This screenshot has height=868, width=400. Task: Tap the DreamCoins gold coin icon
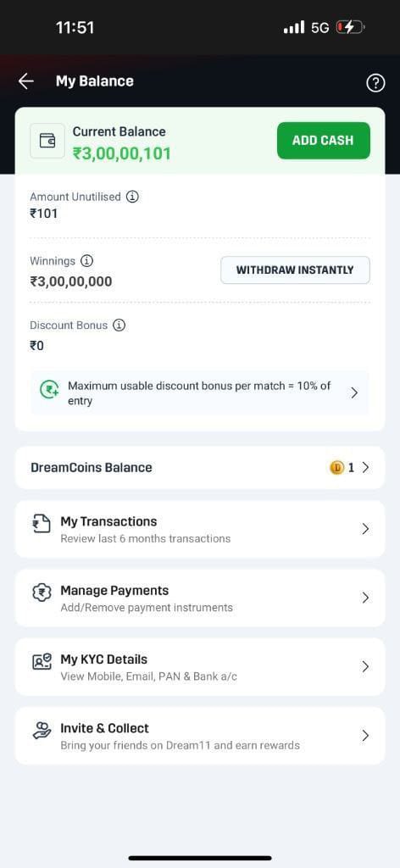[336, 468]
